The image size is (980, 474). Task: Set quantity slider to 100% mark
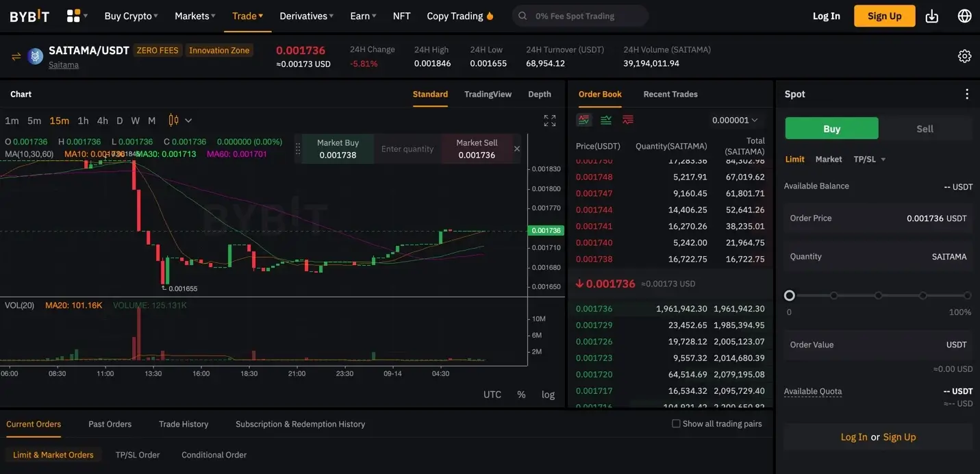pos(967,296)
